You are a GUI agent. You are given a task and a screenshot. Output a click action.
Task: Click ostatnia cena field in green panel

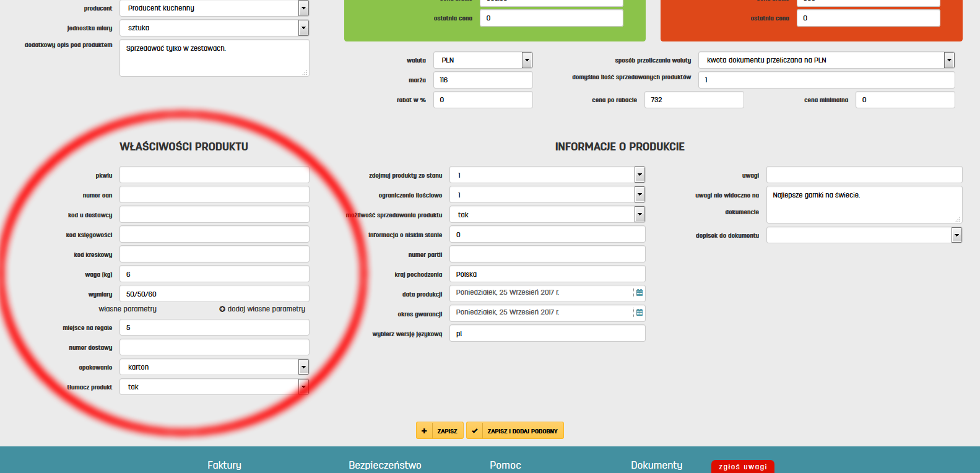[x=551, y=18]
